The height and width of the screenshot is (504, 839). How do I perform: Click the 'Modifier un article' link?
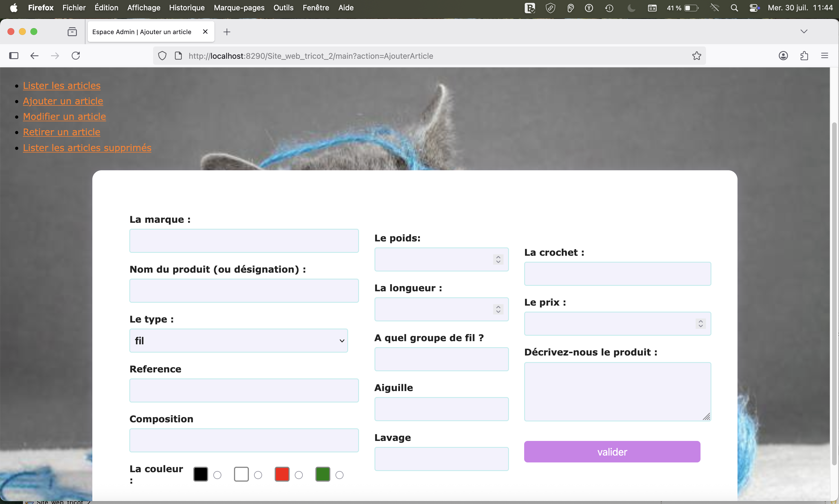65,116
